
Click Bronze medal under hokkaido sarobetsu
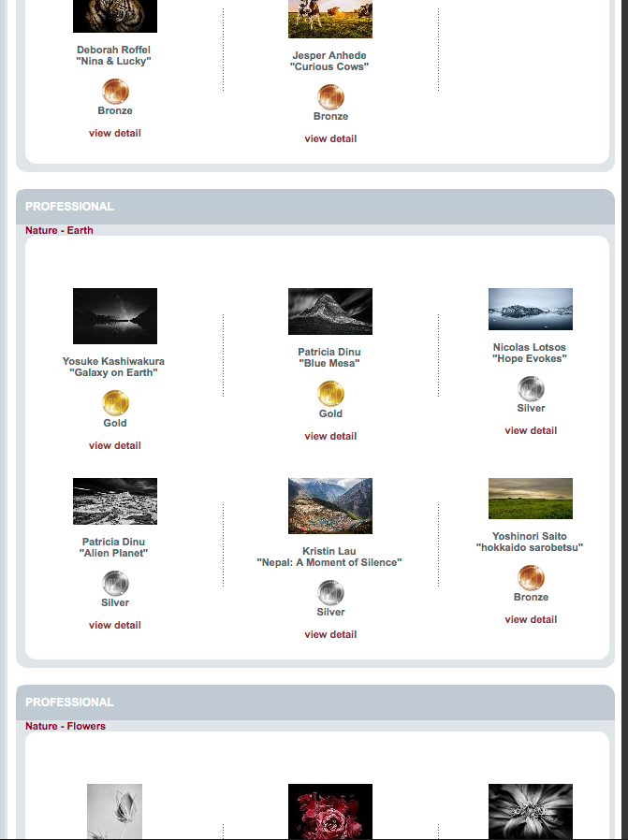point(531,578)
